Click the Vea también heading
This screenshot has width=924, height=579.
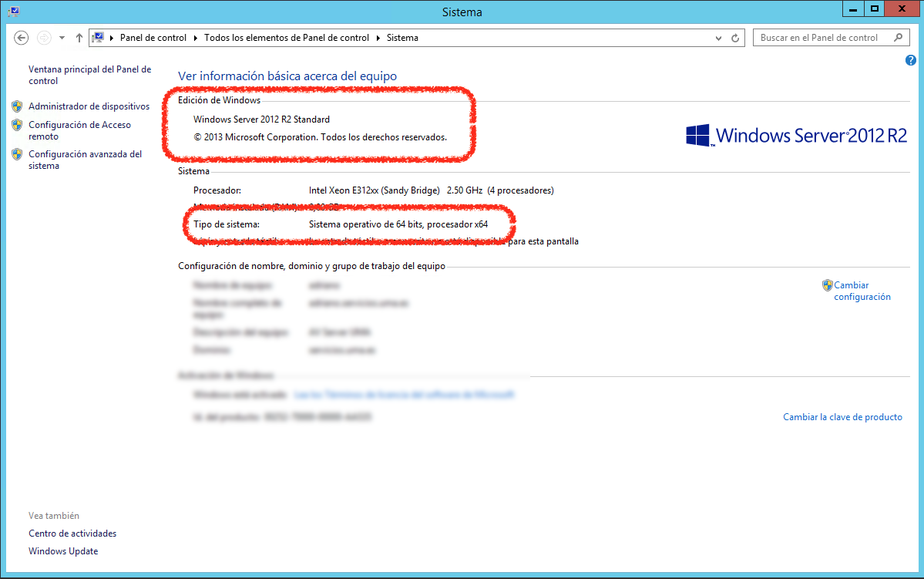click(x=54, y=516)
